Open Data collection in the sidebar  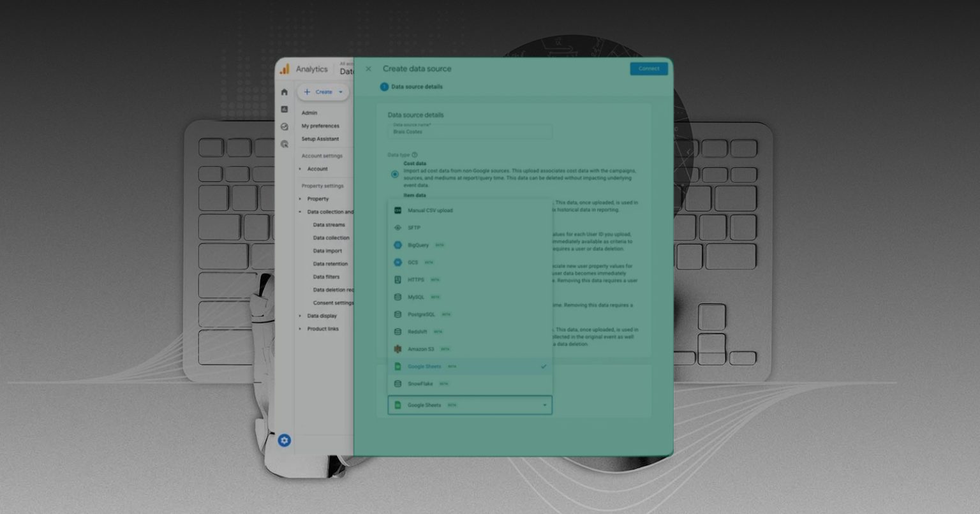coord(331,238)
